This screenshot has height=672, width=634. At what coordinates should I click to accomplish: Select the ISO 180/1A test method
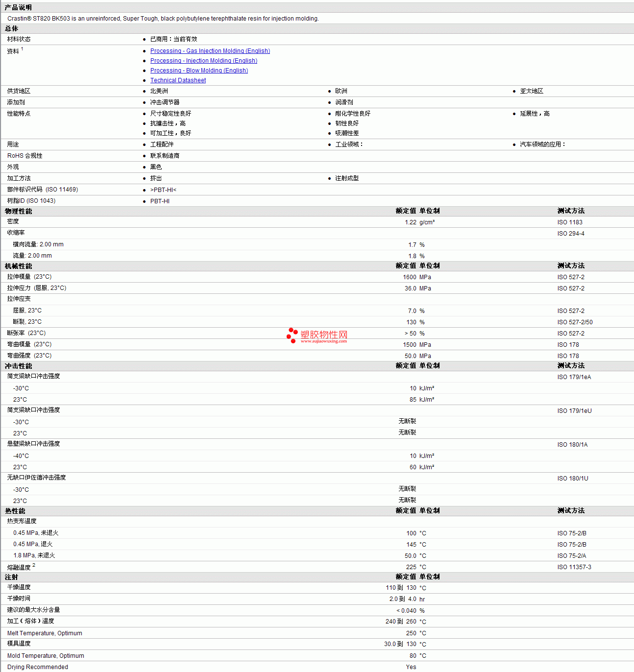point(572,445)
